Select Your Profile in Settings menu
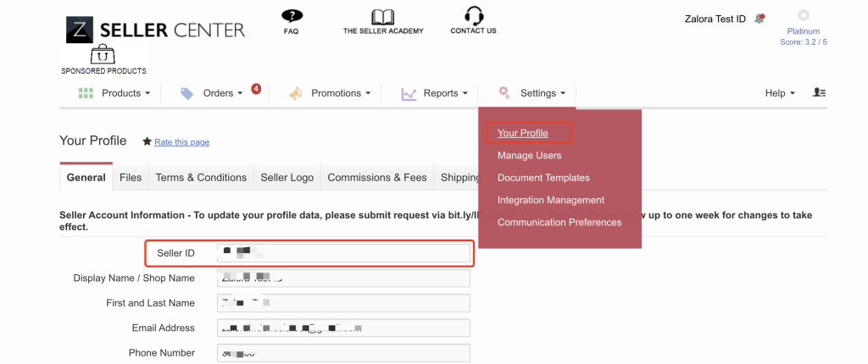This screenshot has width=868, height=364. pyautogui.click(x=522, y=133)
